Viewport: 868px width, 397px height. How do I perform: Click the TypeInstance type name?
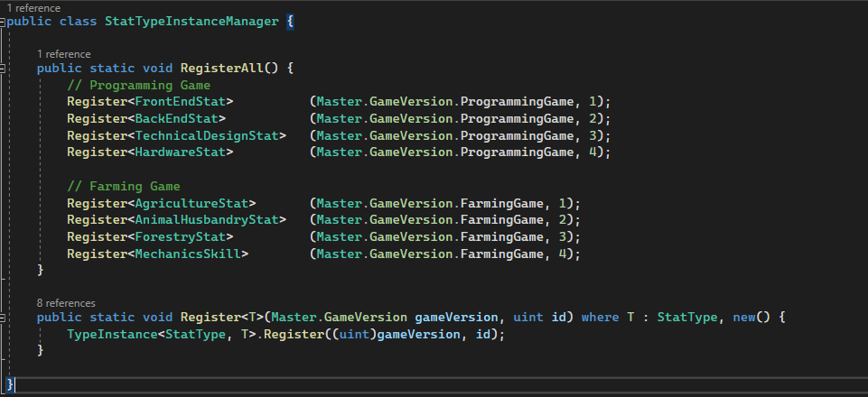(112, 335)
